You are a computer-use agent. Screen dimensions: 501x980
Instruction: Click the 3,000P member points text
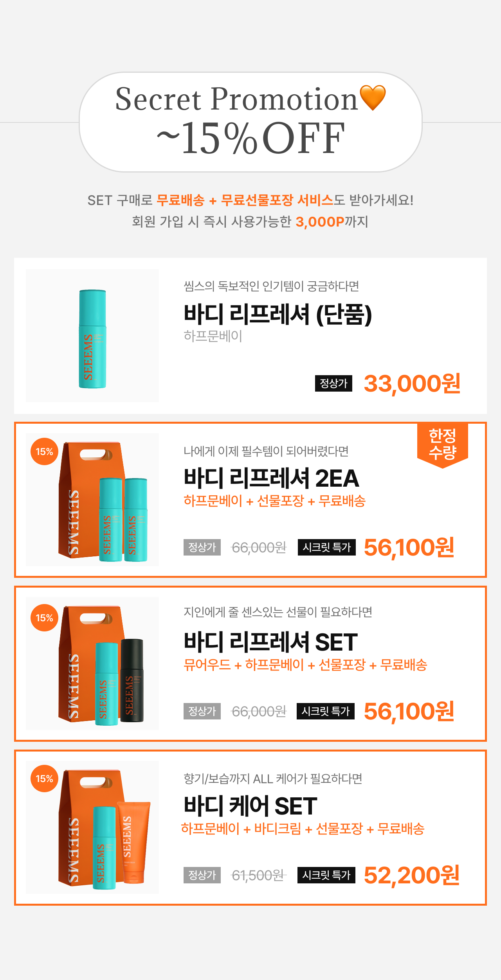pos(320,222)
